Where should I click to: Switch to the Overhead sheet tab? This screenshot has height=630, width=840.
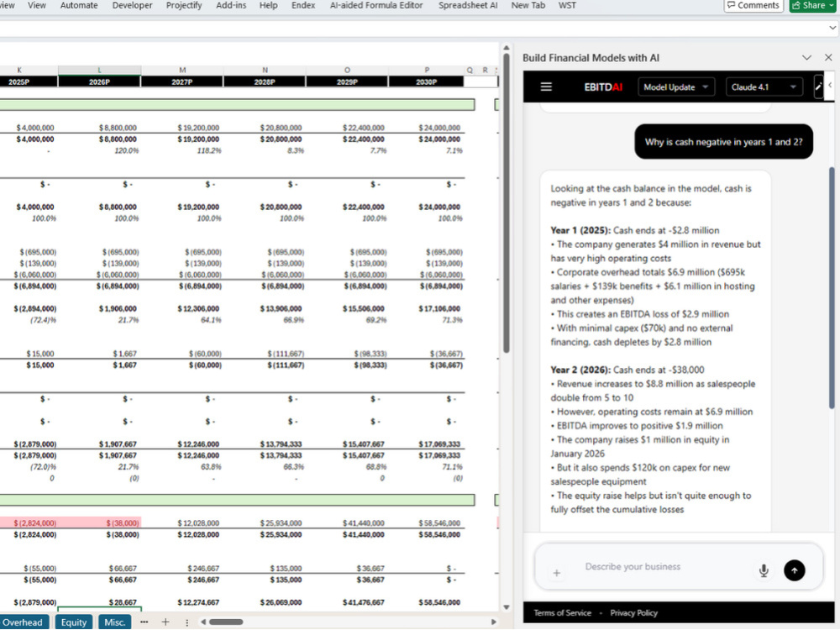click(x=23, y=622)
